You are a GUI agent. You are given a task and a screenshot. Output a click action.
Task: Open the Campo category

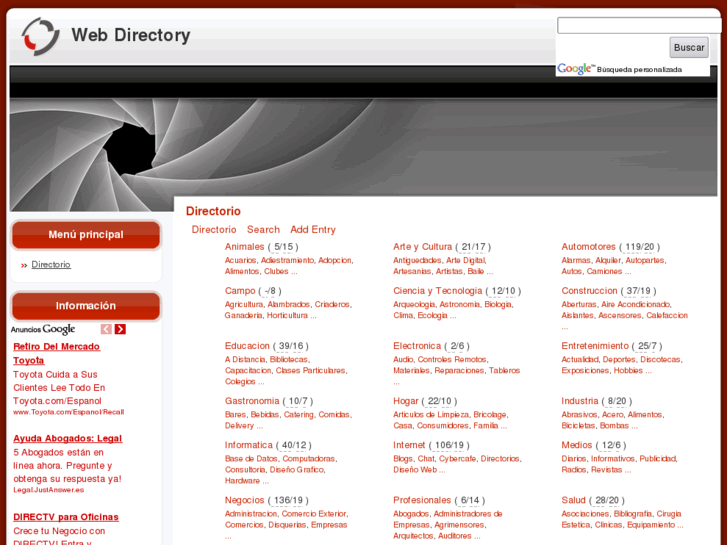(x=240, y=291)
